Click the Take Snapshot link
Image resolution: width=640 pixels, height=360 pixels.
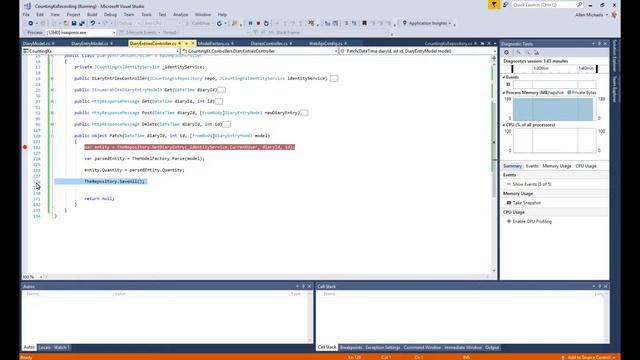pyautogui.click(x=527, y=202)
